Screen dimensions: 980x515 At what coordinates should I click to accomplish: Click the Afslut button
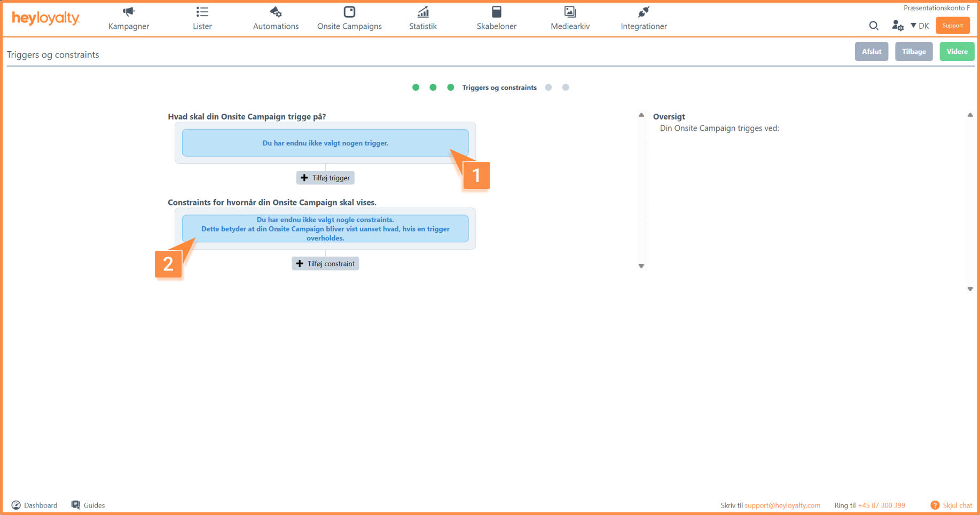(871, 52)
